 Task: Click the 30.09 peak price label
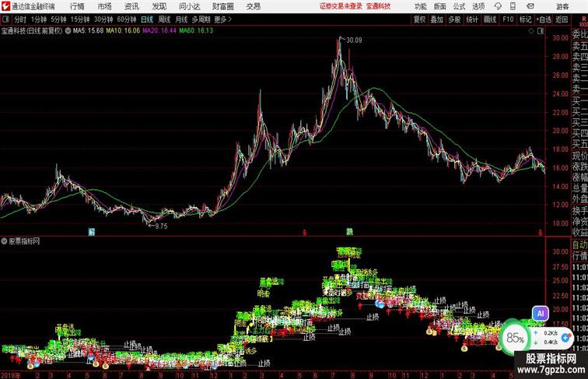355,40
